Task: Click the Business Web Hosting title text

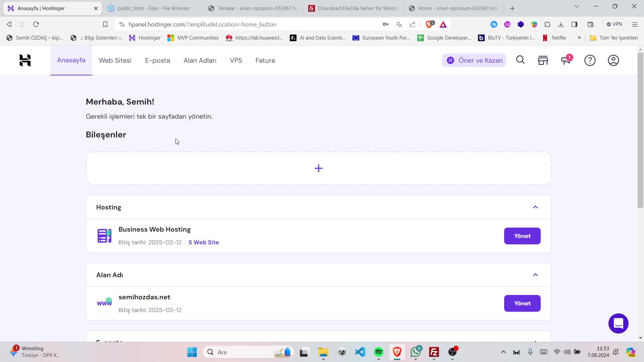Action: coord(154,230)
